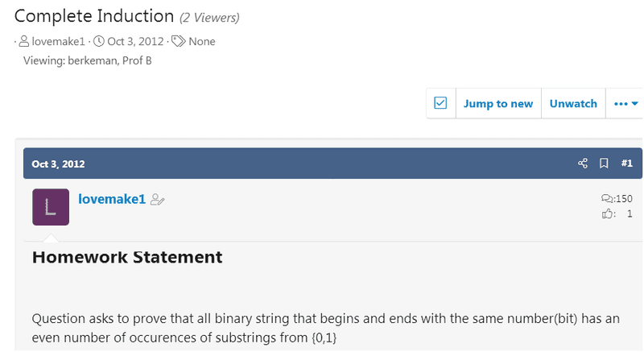The image size is (644, 352).
Task: Toggle the mark-read checkbox button
Action: coord(440,103)
